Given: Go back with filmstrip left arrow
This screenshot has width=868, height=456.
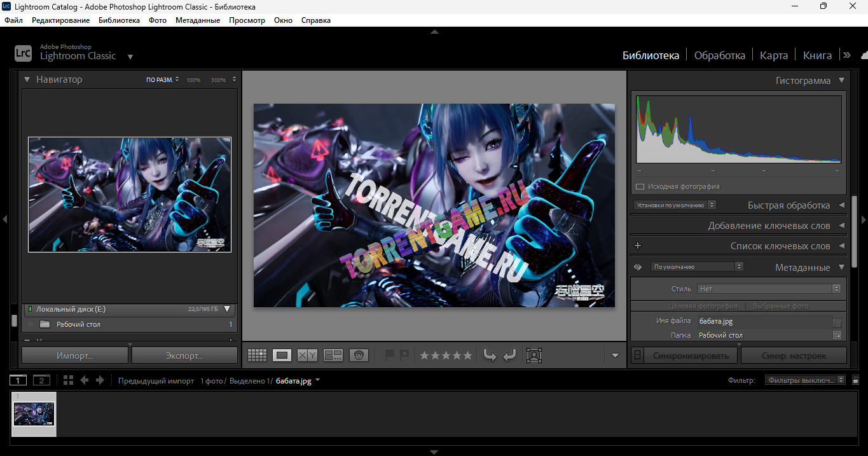Looking at the screenshot, I should tap(84, 380).
